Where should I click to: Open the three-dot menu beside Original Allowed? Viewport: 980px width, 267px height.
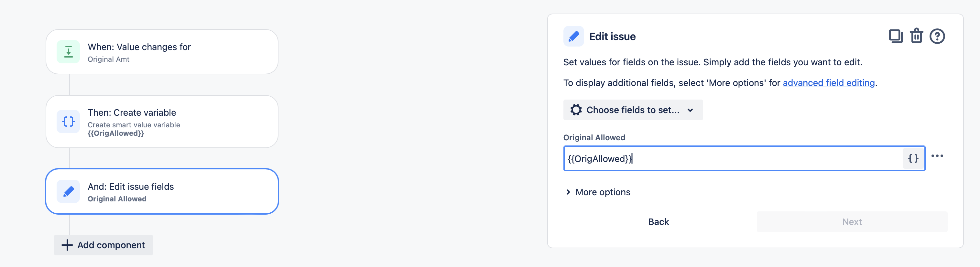[937, 156]
